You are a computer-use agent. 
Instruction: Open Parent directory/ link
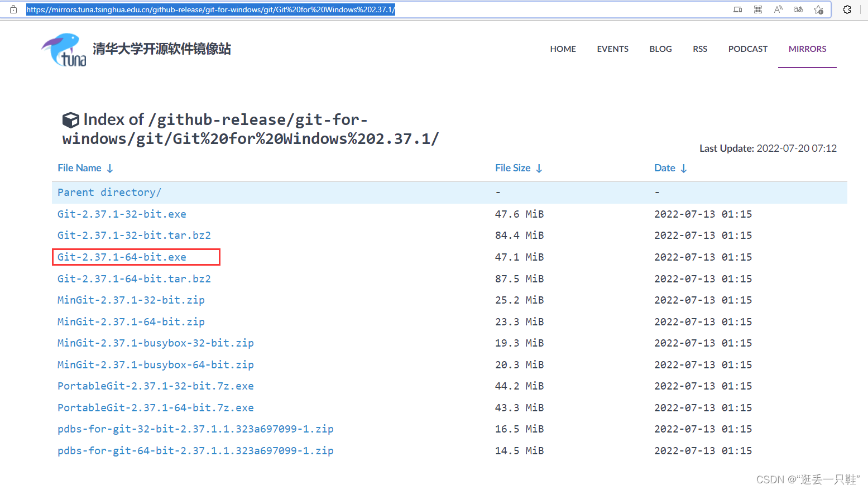pos(109,193)
